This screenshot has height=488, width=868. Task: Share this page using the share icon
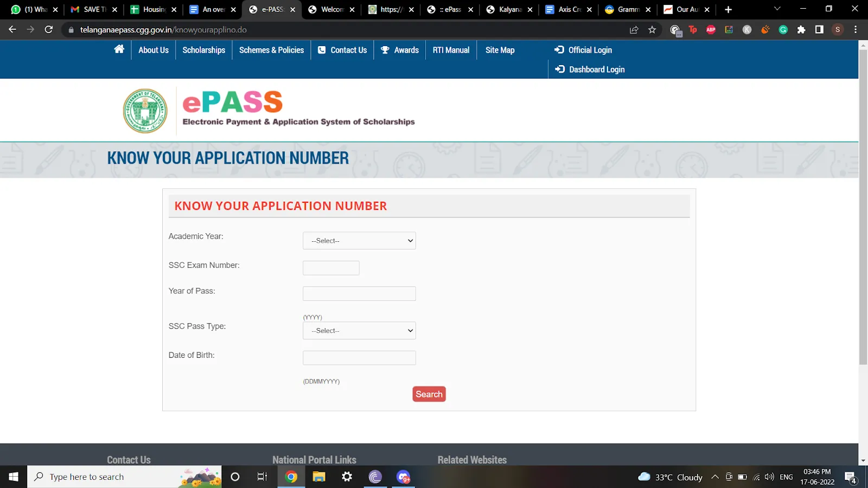point(634,30)
